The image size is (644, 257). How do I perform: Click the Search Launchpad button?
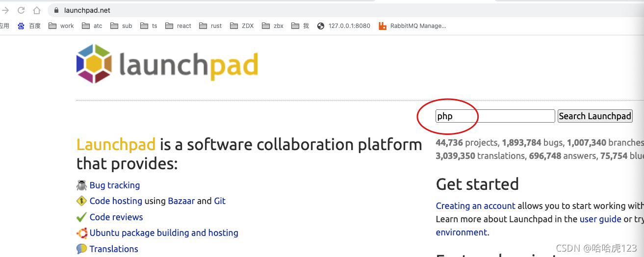pyautogui.click(x=595, y=116)
